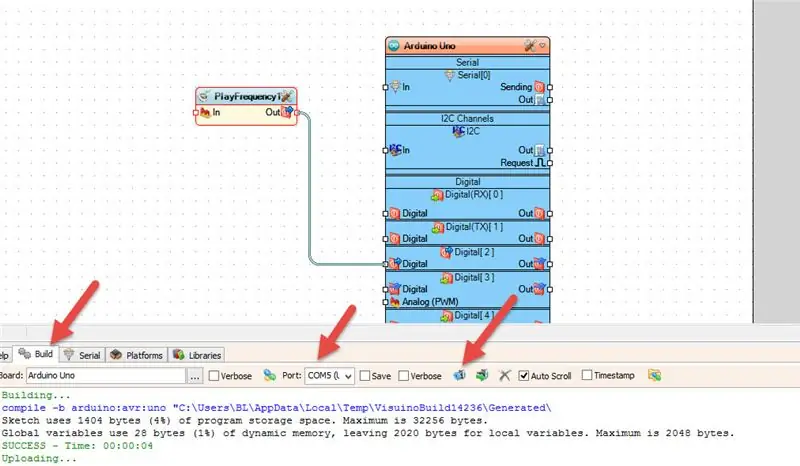
Task: Enable Verbose checkbox after Save
Action: pyautogui.click(x=404, y=376)
